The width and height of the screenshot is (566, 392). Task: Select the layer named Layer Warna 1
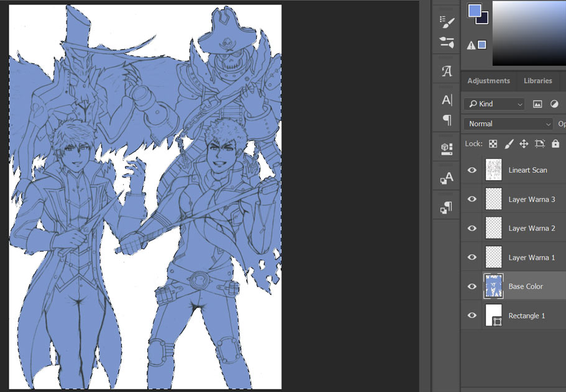coord(532,257)
